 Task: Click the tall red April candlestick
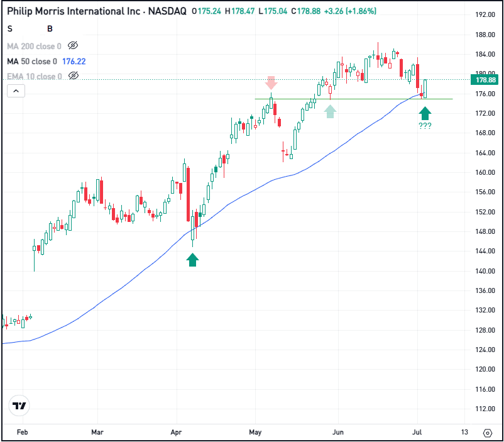click(188, 195)
